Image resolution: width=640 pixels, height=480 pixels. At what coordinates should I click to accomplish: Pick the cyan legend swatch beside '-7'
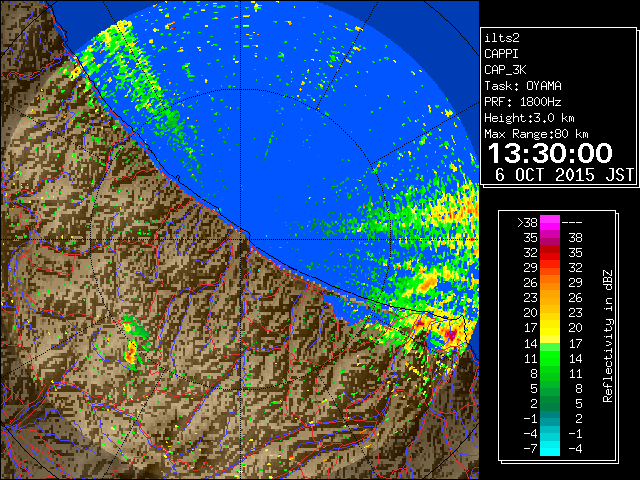point(550,448)
